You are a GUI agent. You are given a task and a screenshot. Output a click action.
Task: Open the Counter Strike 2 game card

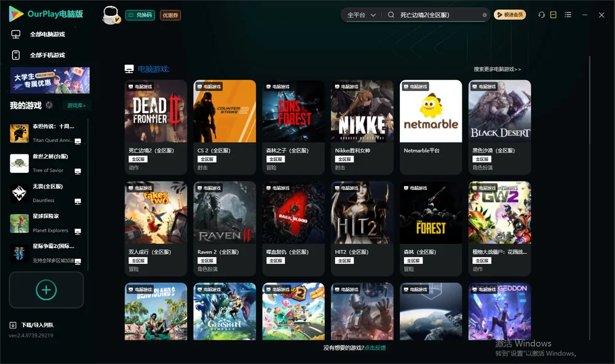pos(224,127)
